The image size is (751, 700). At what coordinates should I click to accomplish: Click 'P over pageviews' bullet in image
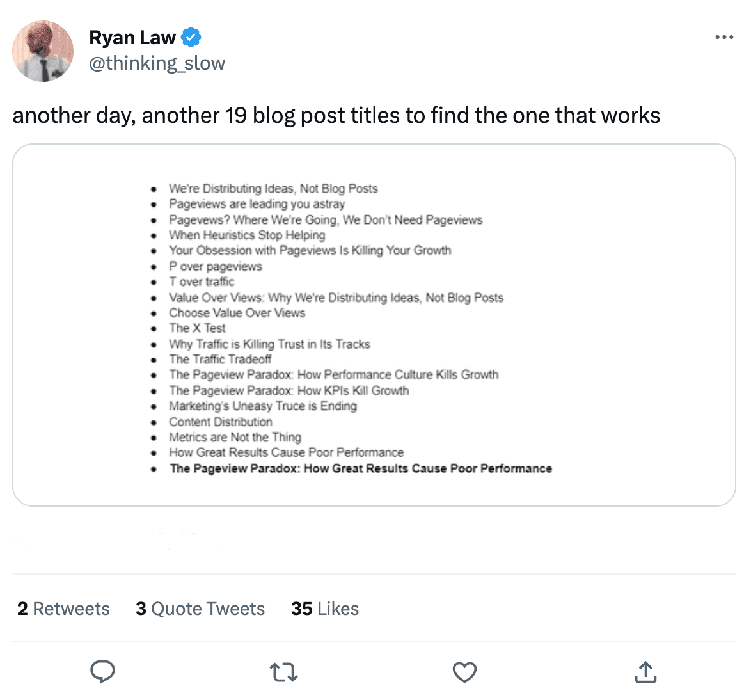click(x=216, y=266)
